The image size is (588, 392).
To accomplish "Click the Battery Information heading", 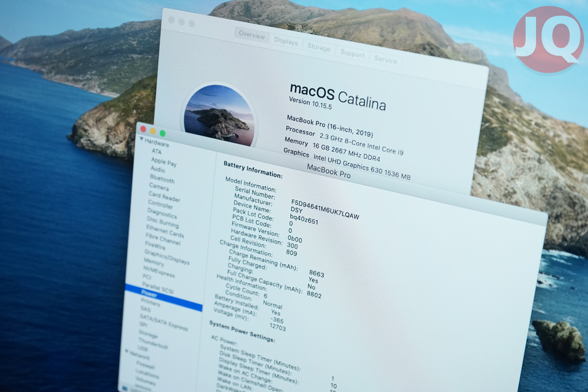I will (x=253, y=169).
